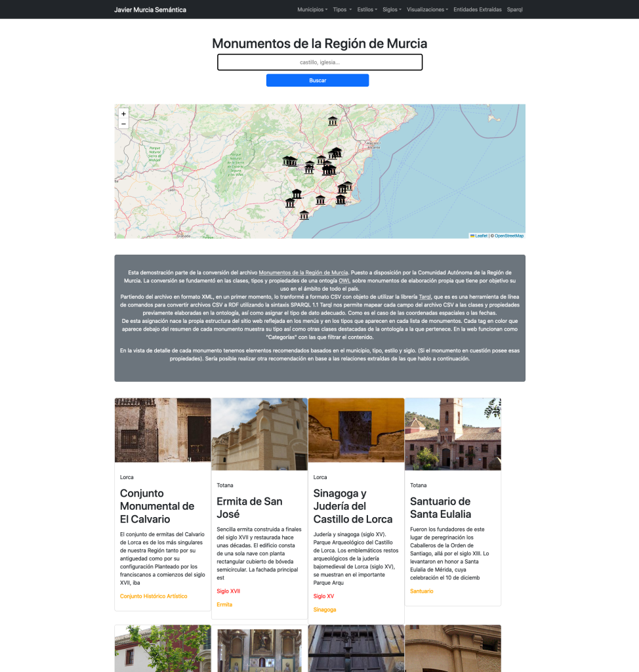The height and width of the screenshot is (672, 639).
Task: Open the Municipios dropdown menu
Action: [x=312, y=10]
